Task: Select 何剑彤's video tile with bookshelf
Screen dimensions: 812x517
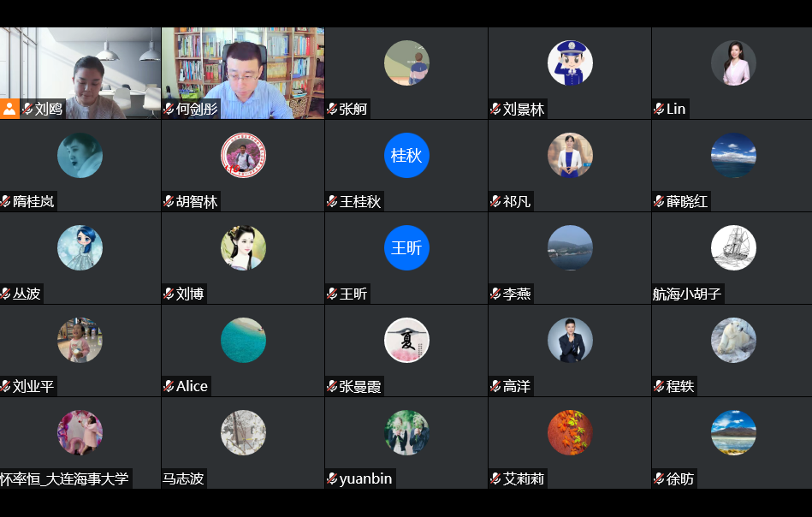Action: pos(243,73)
